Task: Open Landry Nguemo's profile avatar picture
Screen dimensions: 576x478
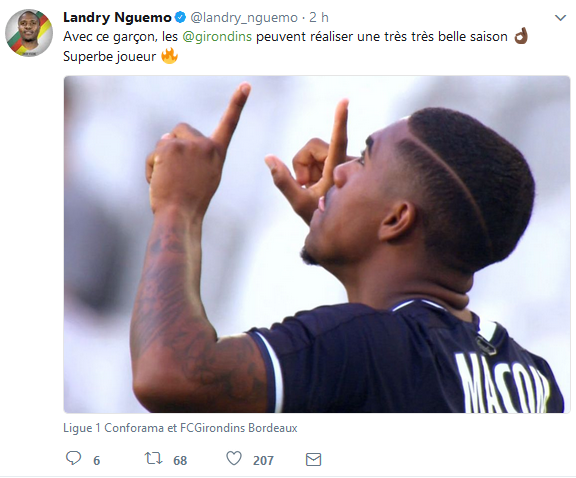Action: click(29, 33)
